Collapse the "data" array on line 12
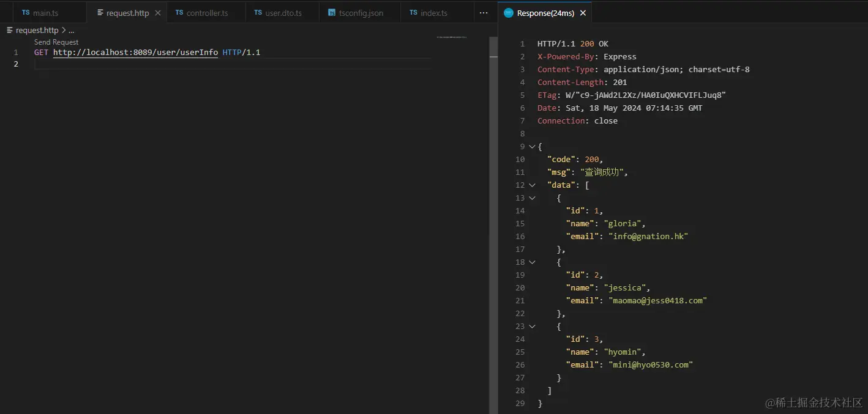The image size is (868, 414). pyautogui.click(x=532, y=185)
